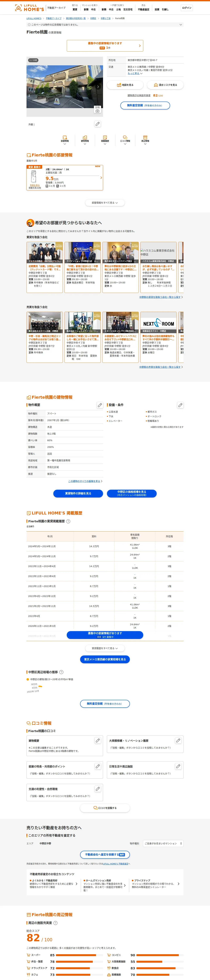Click 中野区 breadcrumb link
The height and width of the screenshot is (980, 210).
[93, 18]
